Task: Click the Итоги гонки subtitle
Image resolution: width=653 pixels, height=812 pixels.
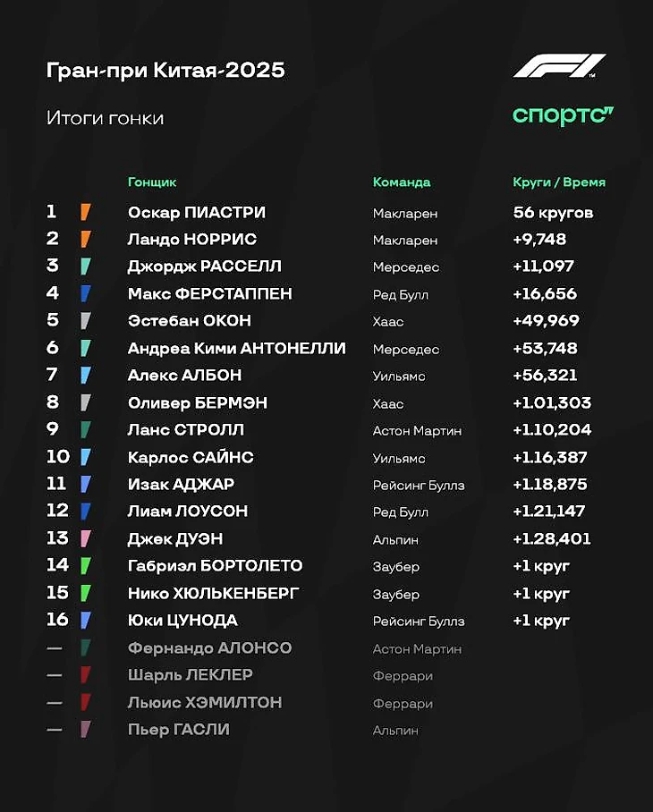Action: (x=106, y=118)
